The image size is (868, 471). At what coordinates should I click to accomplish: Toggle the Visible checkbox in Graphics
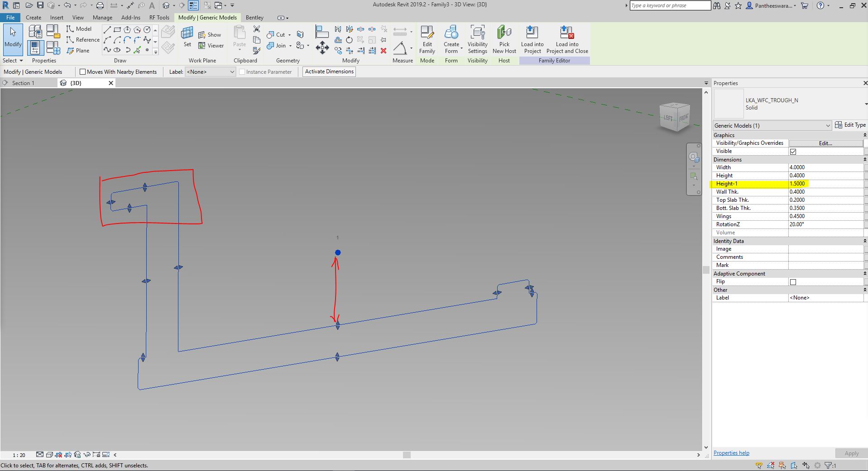(x=793, y=151)
